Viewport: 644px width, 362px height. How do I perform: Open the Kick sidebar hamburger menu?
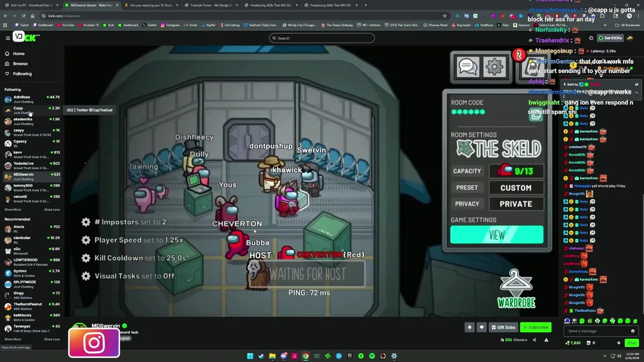point(8,38)
